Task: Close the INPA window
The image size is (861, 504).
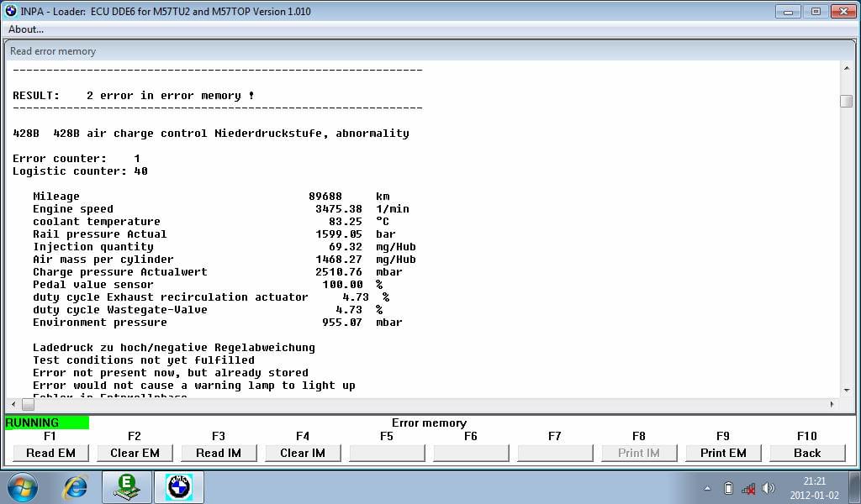Action: (843, 11)
